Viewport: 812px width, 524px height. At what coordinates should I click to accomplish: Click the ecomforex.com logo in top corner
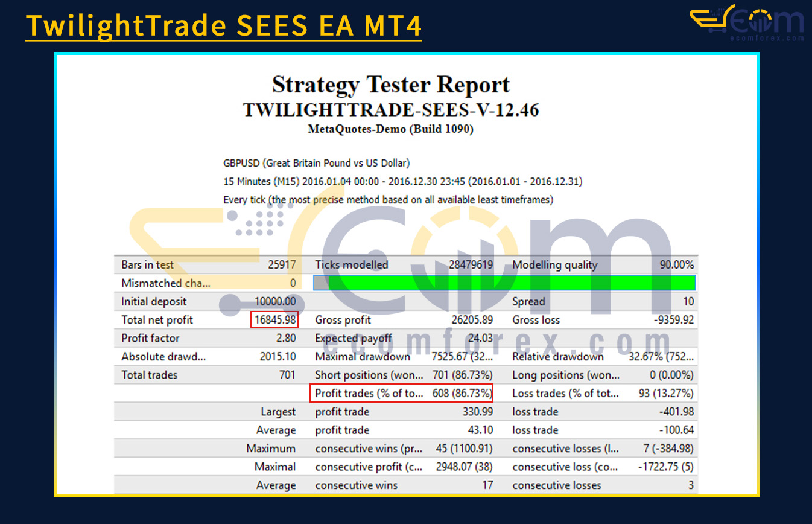click(747, 24)
